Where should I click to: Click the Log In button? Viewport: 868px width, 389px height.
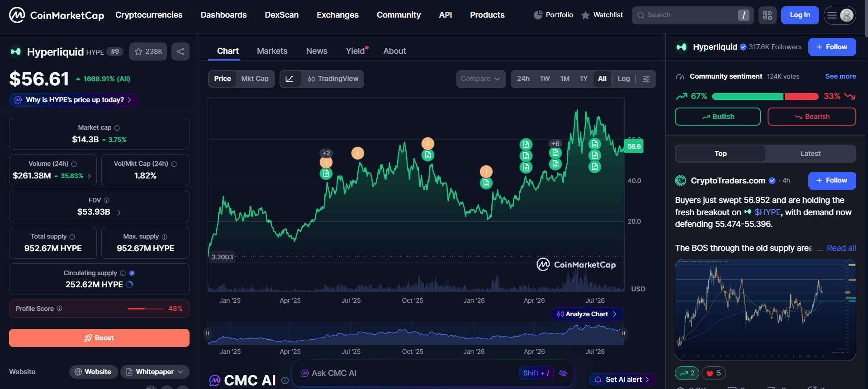(800, 15)
